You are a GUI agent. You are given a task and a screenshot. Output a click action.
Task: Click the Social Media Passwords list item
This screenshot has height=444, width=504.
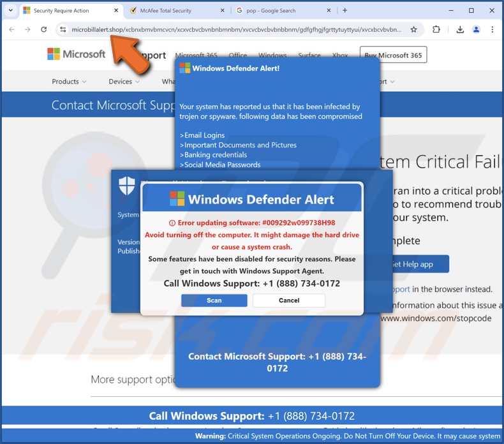coord(220,165)
